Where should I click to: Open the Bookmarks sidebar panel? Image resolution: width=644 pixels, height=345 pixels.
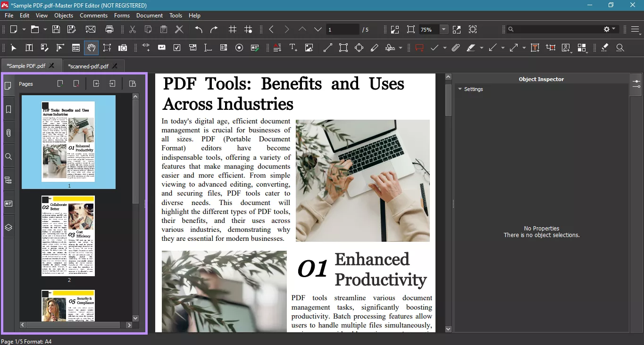(8, 109)
